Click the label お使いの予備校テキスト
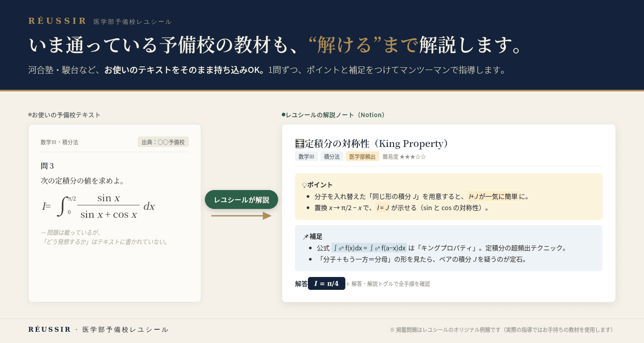The image size is (644, 343). coord(64,115)
